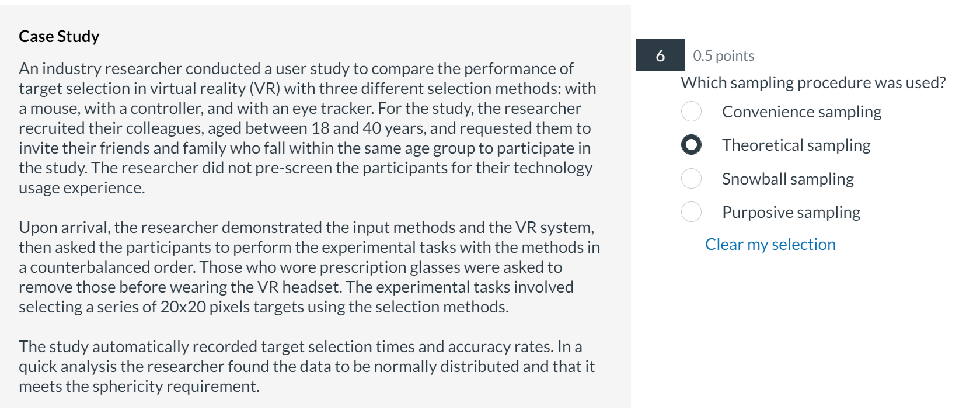The width and height of the screenshot is (980, 410).
Task: Click the Snowball sampling answer label
Action: pos(788,178)
